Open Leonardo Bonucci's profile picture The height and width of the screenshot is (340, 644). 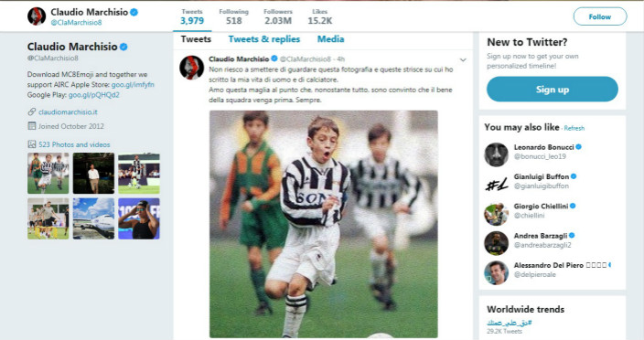click(496, 154)
